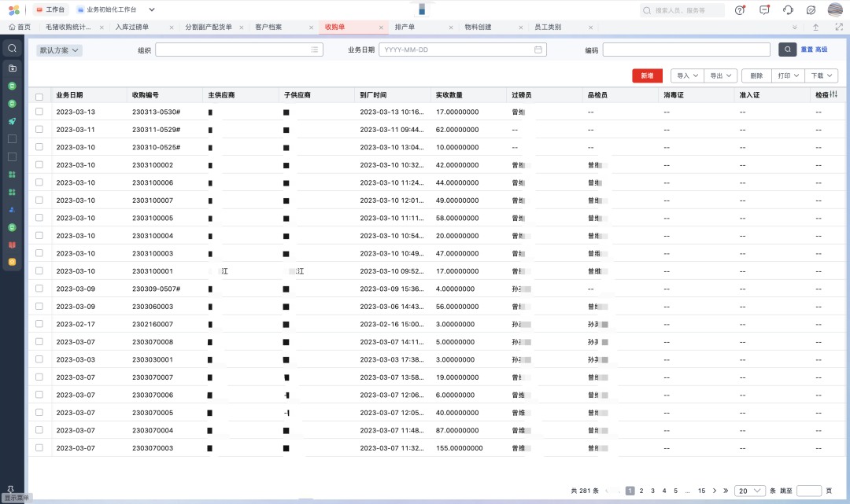Open the calendar icon in 业务日期 field
Viewport: 850px width, 504px height.
pos(538,50)
